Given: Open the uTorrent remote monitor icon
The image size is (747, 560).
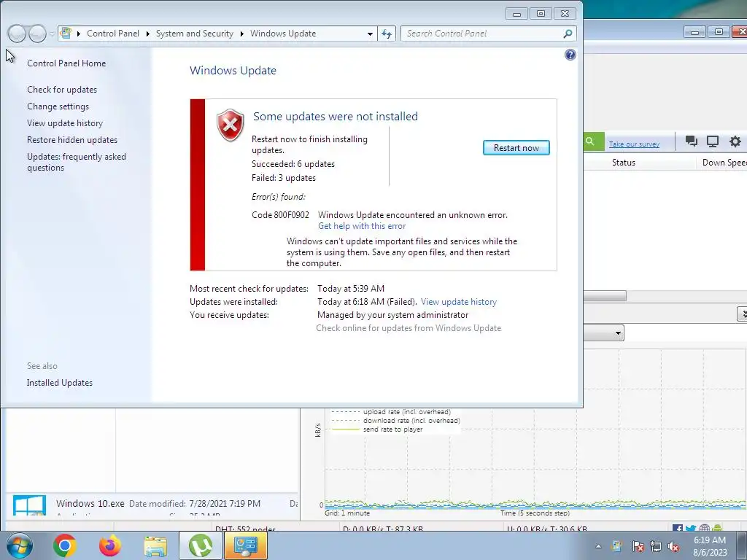Looking at the screenshot, I should 713,141.
